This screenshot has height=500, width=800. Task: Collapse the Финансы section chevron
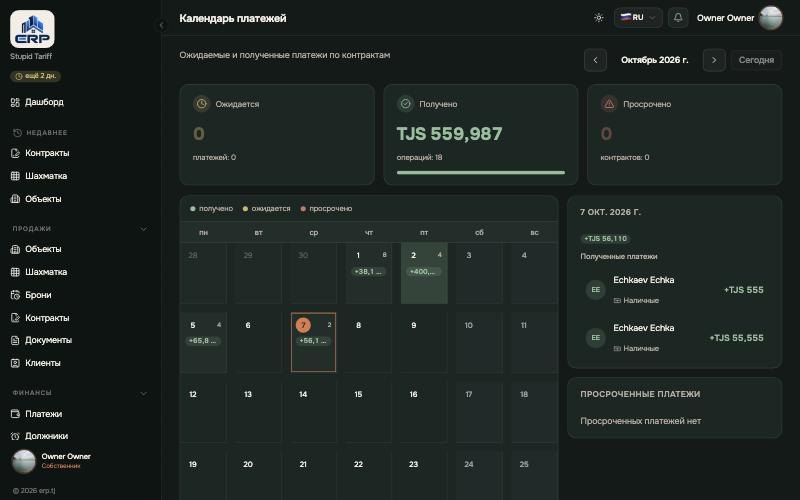[144, 393]
